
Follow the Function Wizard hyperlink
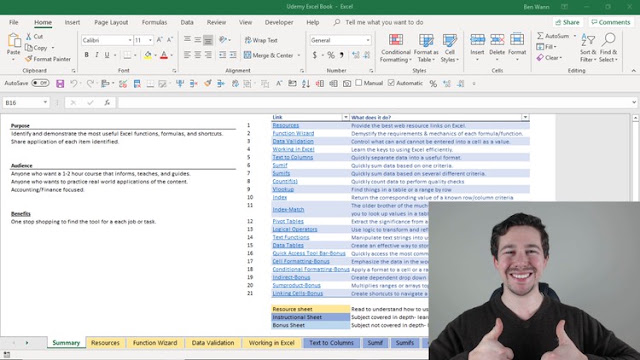coord(293,133)
